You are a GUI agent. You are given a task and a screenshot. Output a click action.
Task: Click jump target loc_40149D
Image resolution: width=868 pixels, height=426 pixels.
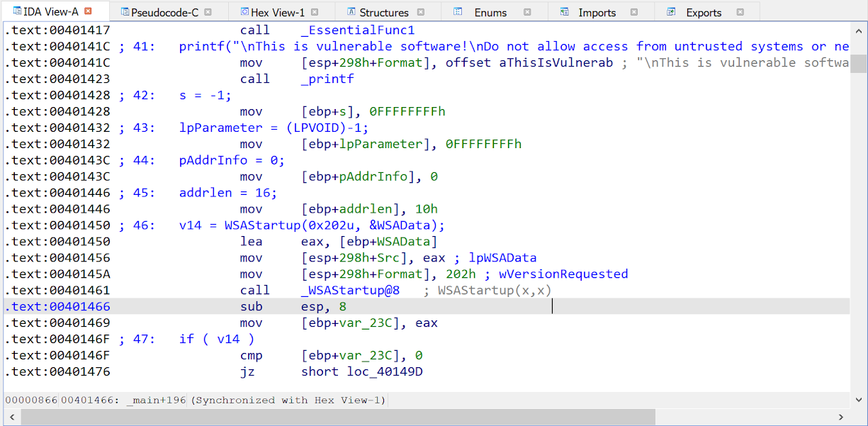pos(385,371)
